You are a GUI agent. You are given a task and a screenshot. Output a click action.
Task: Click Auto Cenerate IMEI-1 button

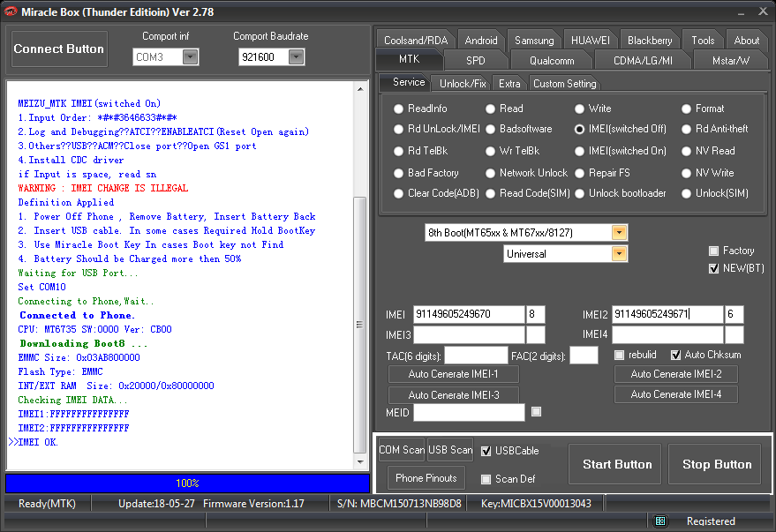point(453,374)
